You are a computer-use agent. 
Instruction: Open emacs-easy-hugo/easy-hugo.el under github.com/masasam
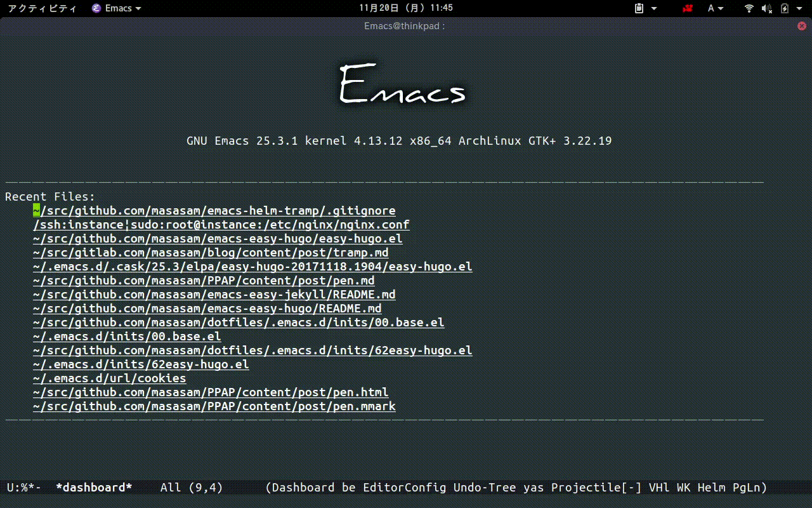218,239
